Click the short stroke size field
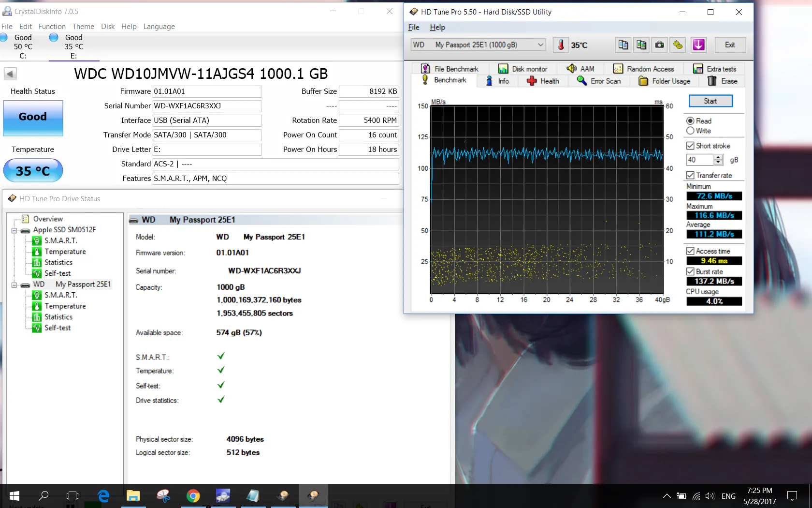This screenshot has height=508, width=812. 700,160
